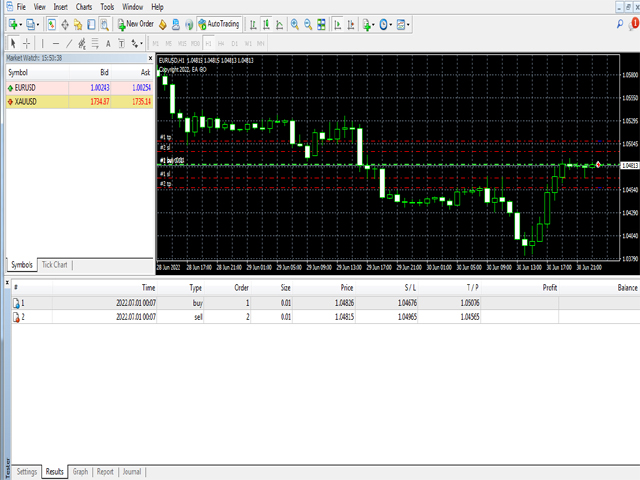Switch to candlestick chart mode
Image resolution: width=640 pixels, height=480 pixels.
[266, 24]
